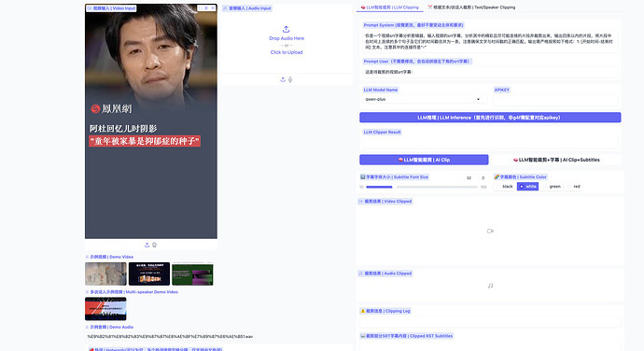This screenshot has height=351, width=644.
Task: Remove the loaded video with the X icon
Action: (x=213, y=7)
